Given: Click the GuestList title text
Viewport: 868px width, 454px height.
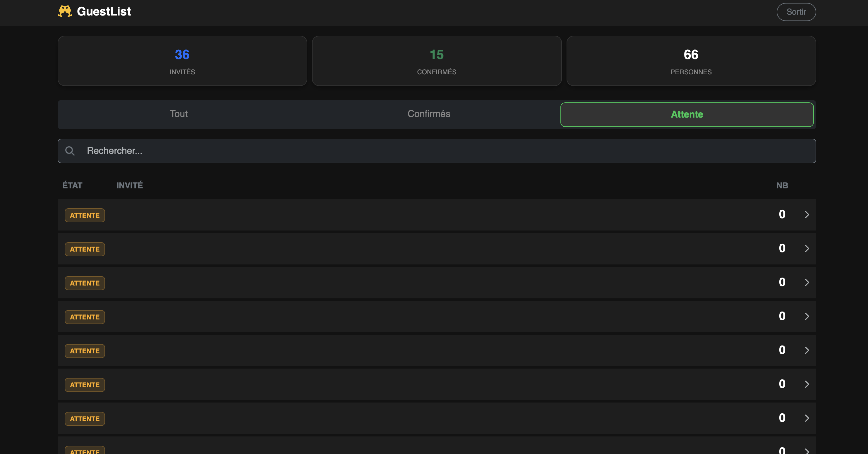Looking at the screenshot, I should [x=104, y=11].
